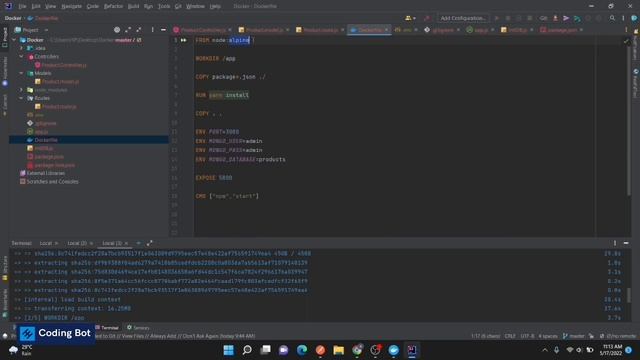Click the Git push arrow icon

pos(577,18)
